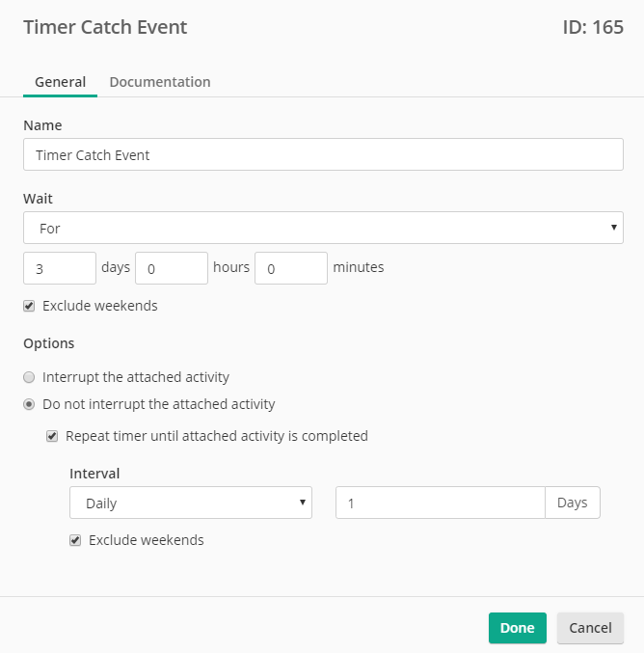Click the minutes input field
Image resolution: width=644 pixels, height=653 pixels.
pos(291,268)
